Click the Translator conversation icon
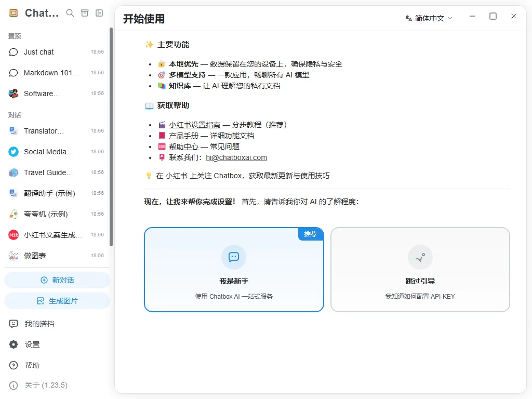The width and height of the screenshot is (532, 399). pyautogui.click(x=14, y=131)
